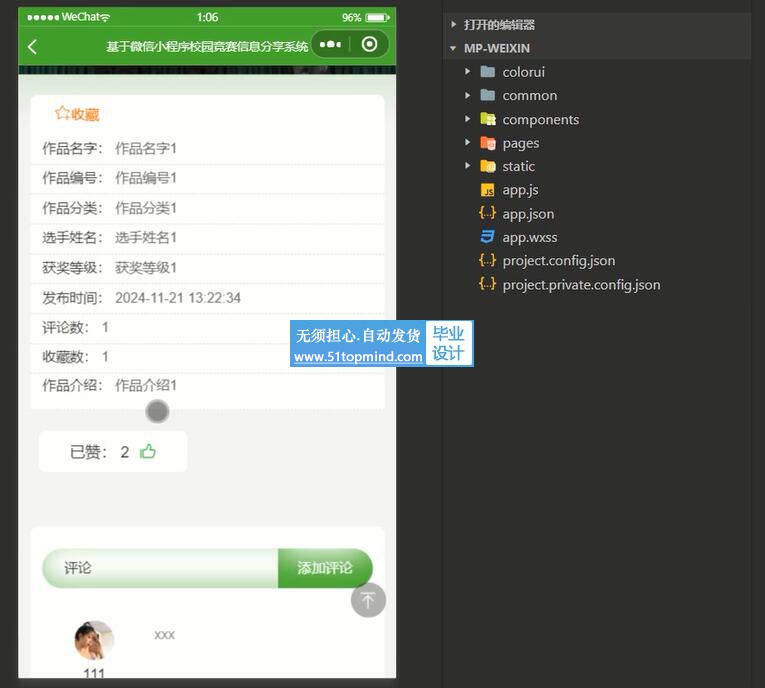765x688 pixels.
Task: Type in the 评论 comment input field
Action: pyautogui.click(x=160, y=568)
